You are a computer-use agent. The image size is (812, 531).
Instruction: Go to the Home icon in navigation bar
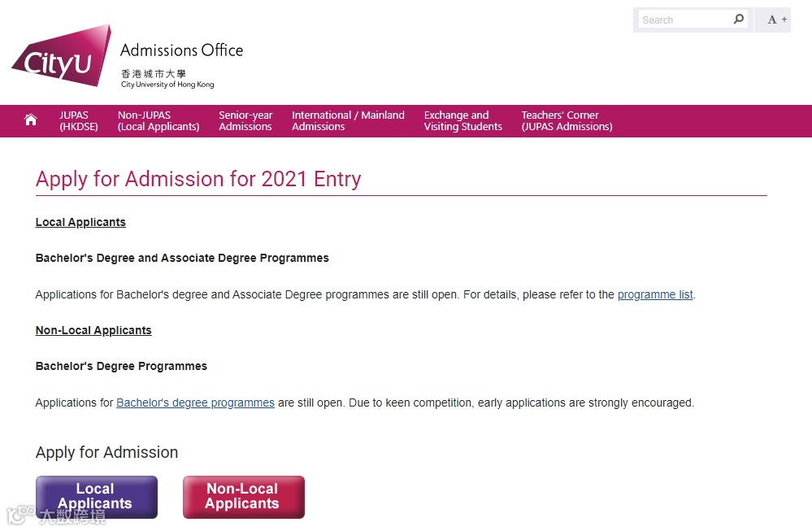tap(31, 120)
